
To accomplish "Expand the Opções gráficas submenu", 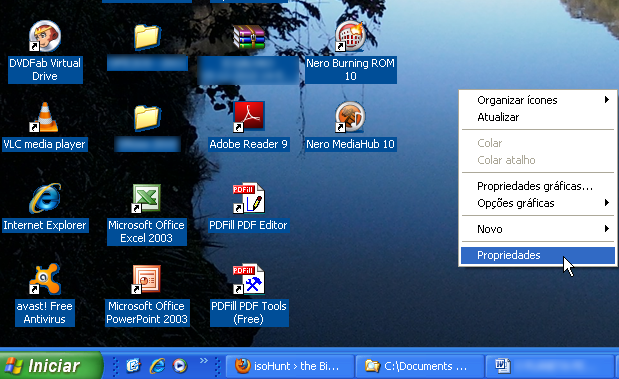I will point(538,203).
